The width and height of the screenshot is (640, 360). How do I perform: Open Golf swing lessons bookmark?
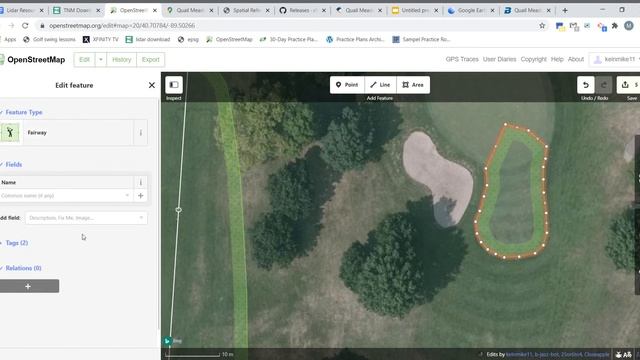pyautogui.click(x=50, y=39)
